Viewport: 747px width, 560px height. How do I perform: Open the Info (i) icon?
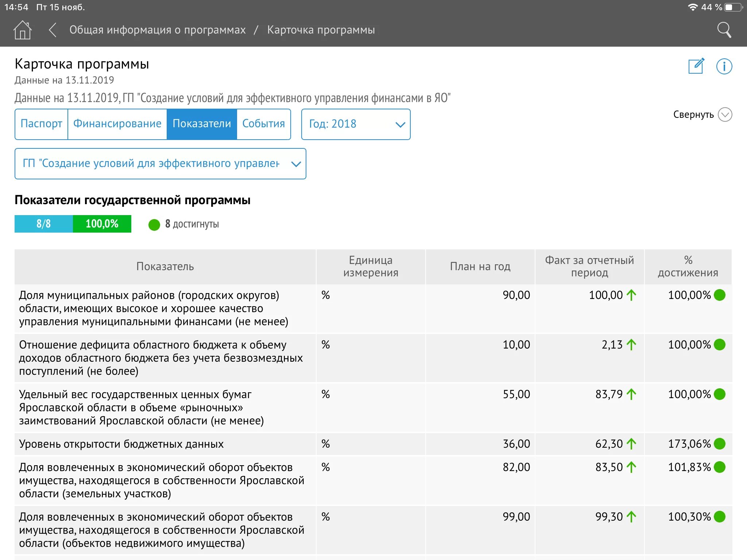click(x=724, y=66)
